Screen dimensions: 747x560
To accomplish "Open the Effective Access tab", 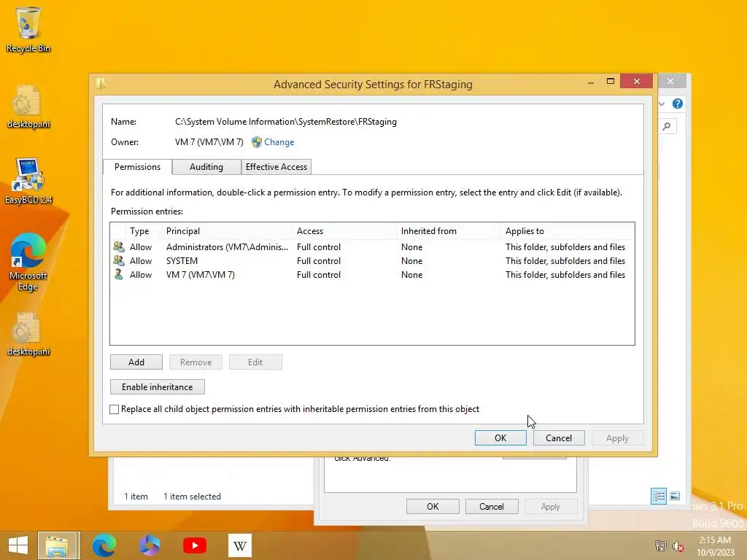I will pos(276,167).
